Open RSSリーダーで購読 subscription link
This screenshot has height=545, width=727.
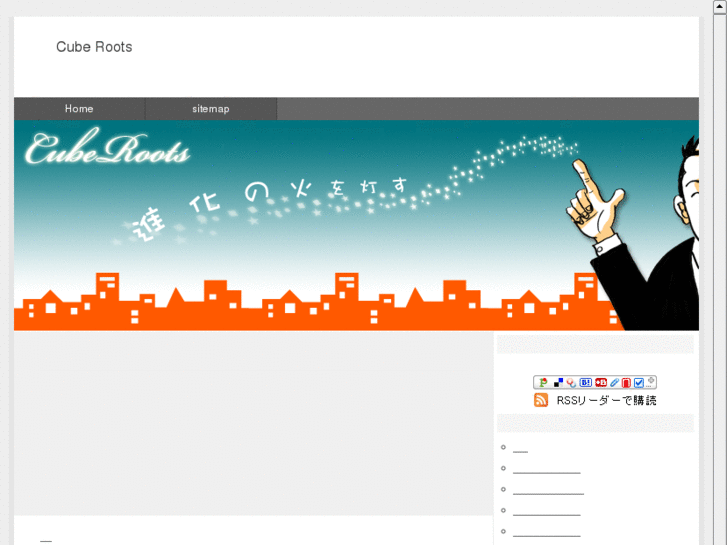[x=606, y=400]
